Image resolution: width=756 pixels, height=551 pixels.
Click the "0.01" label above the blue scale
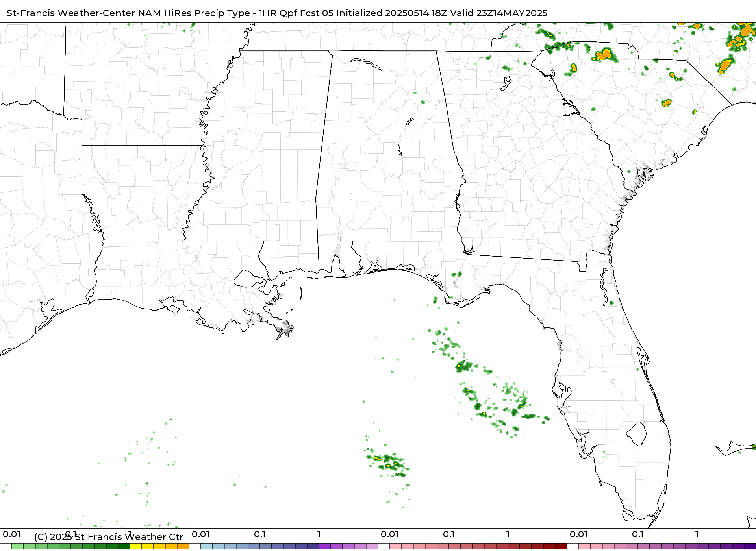pos(201,534)
